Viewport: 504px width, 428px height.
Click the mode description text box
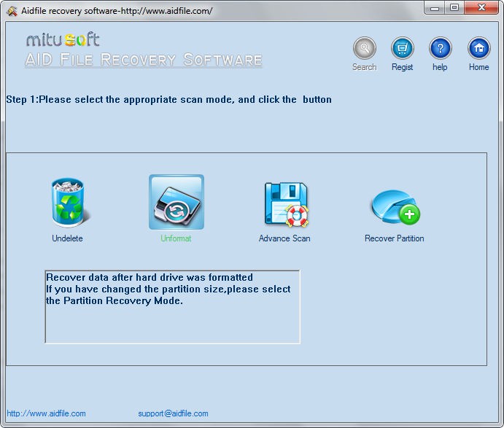point(173,307)
